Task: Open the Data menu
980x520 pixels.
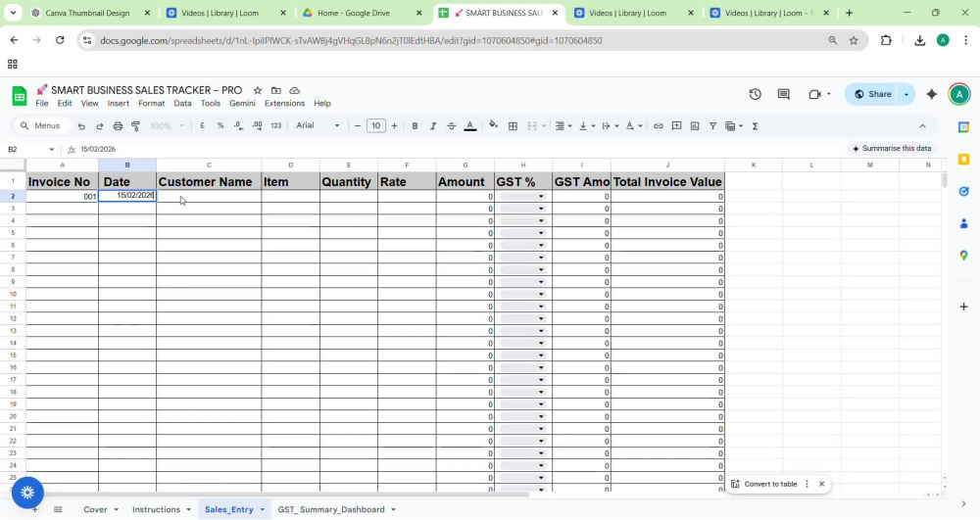Action: (182, 104)
